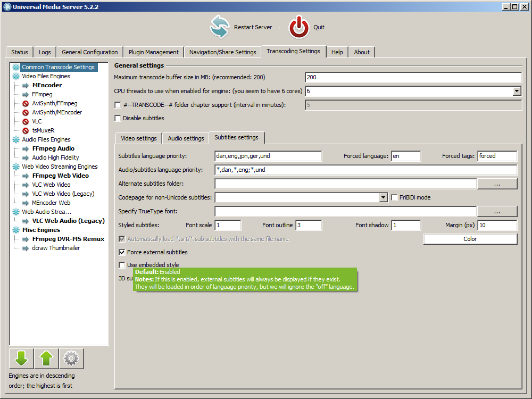Click the Audio Files Engines snowflake icon
The height and width of the screenshot is (399, 532).
pyautogui.click(x=16, y=139)
